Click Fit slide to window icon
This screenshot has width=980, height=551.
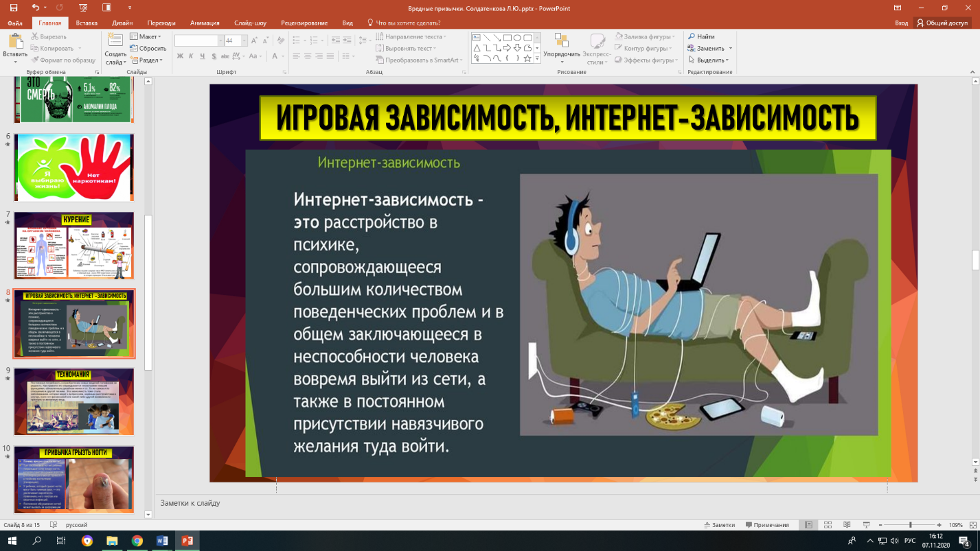(x=973, y=525)
